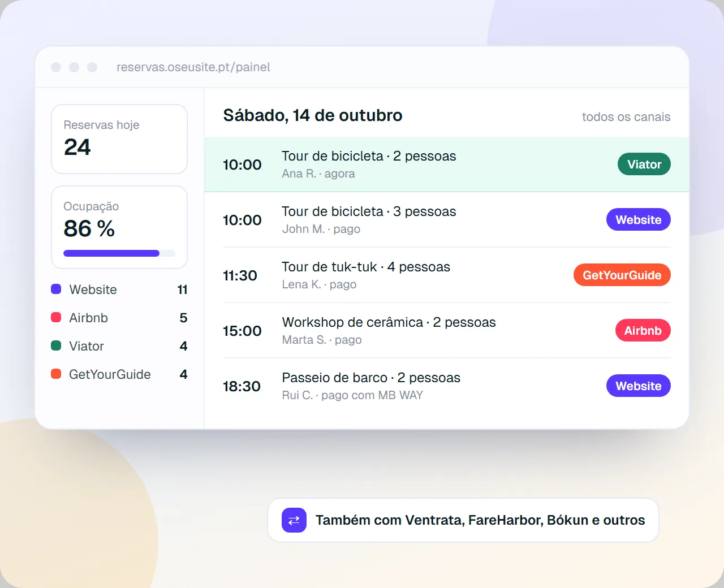Click the Viator badge for Ana R.
Viewport: 724px width, 588px height.
click(644, 165)
